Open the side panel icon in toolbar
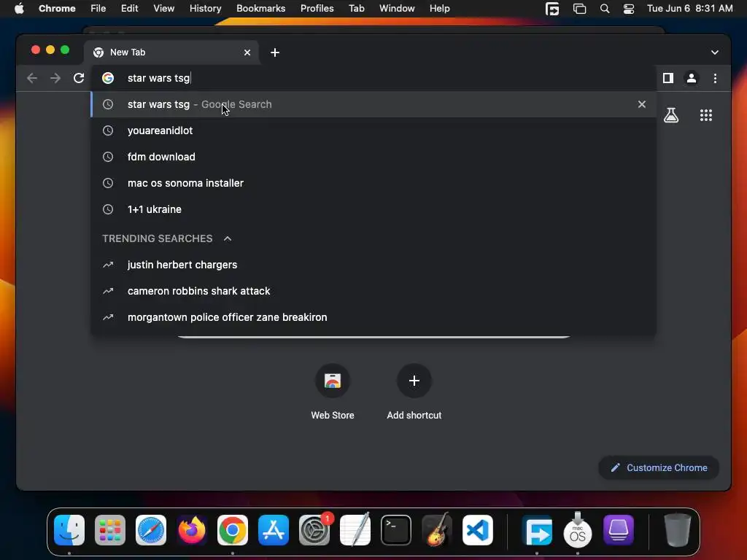747x560 pixels. pyautogui.click(x=668, y=78)
